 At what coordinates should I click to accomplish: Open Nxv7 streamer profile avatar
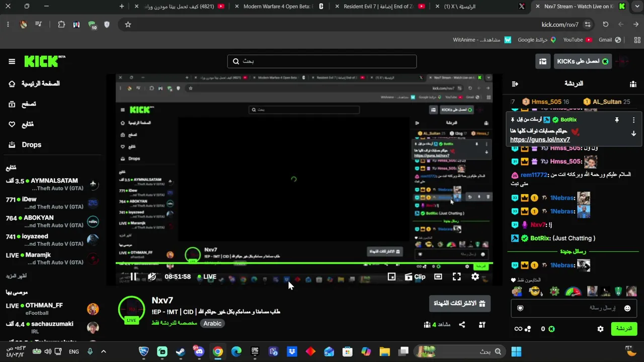point(131,310)
